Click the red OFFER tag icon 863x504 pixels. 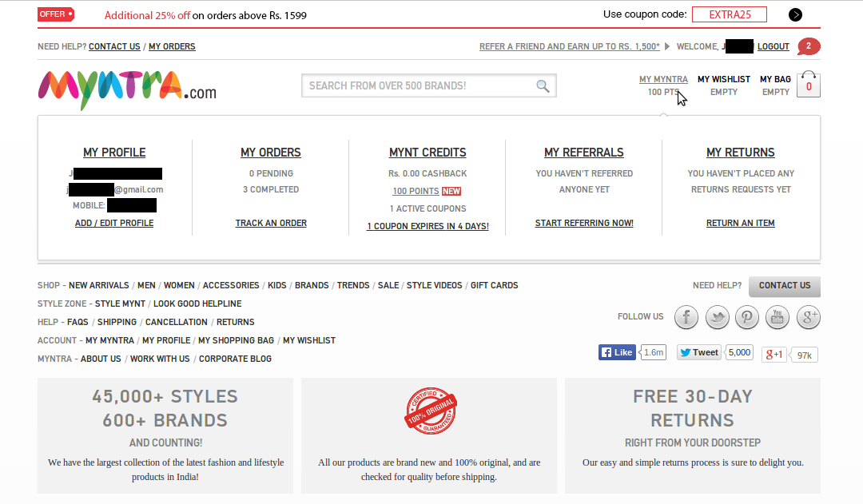pyautogui.click(x=56, y=14)
